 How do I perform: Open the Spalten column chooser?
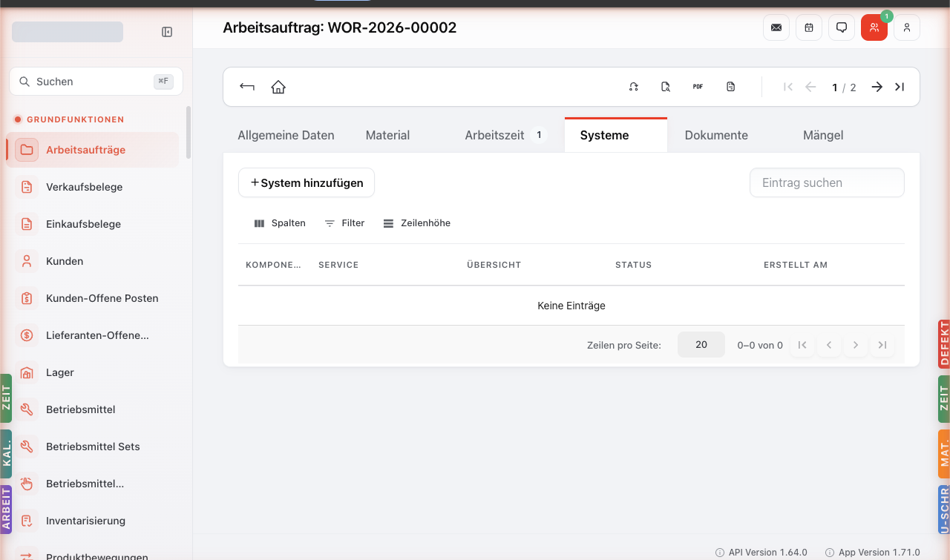(x=280, y=223)
